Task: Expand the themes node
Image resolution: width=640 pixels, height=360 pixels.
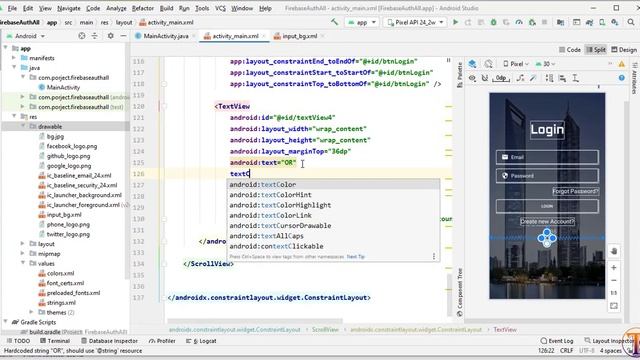Action: (x=32, y=312)
